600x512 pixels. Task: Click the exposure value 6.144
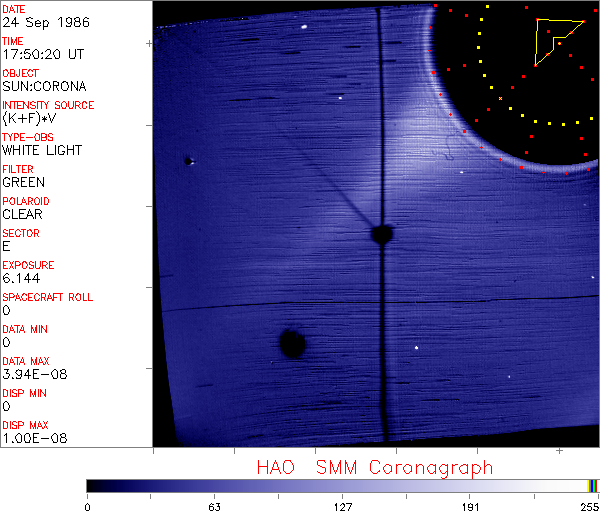(x=21, y=278)
